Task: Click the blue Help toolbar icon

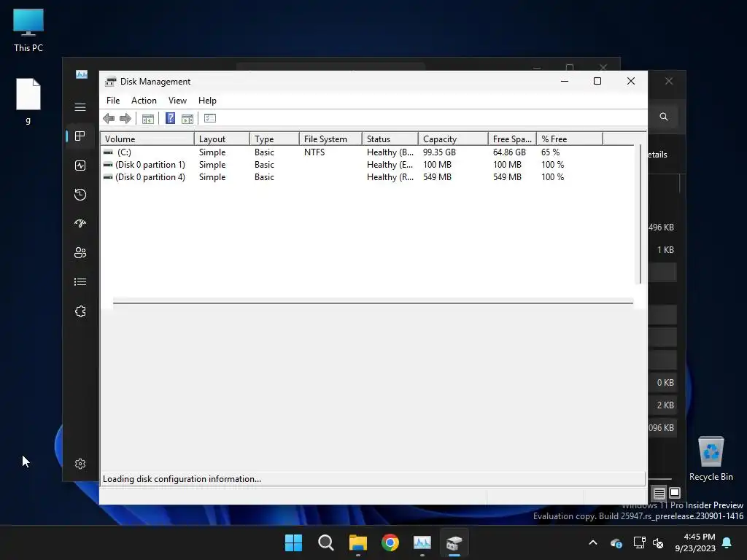Action: pyautogui.click(x=170, y=118)
